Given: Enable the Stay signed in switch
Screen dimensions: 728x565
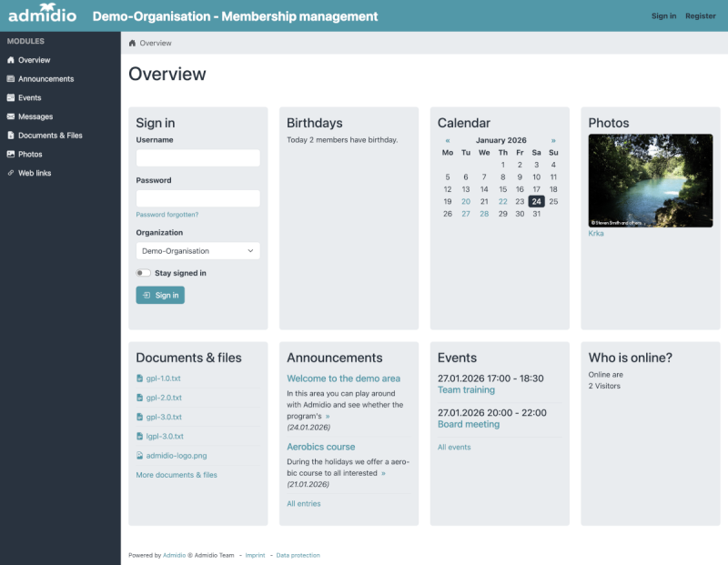Looking at the screenshot, I should (143, 272).
